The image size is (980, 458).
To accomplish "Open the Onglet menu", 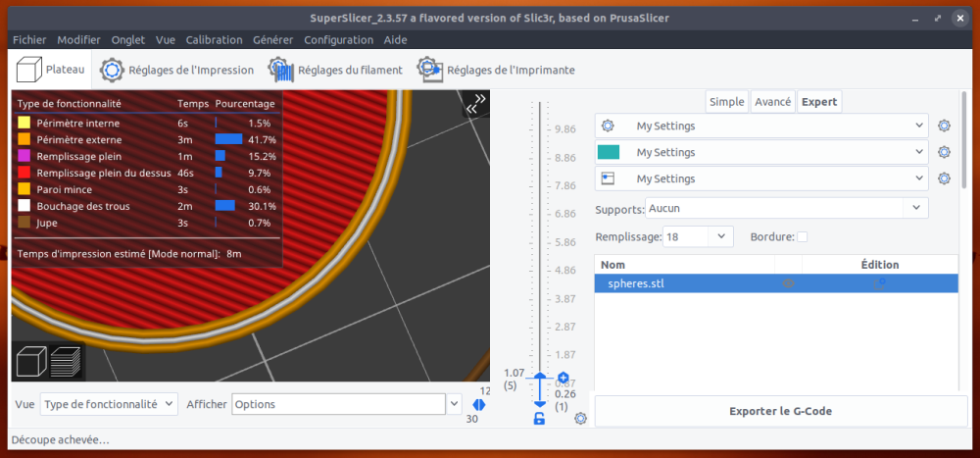I will tap(128, 40).
